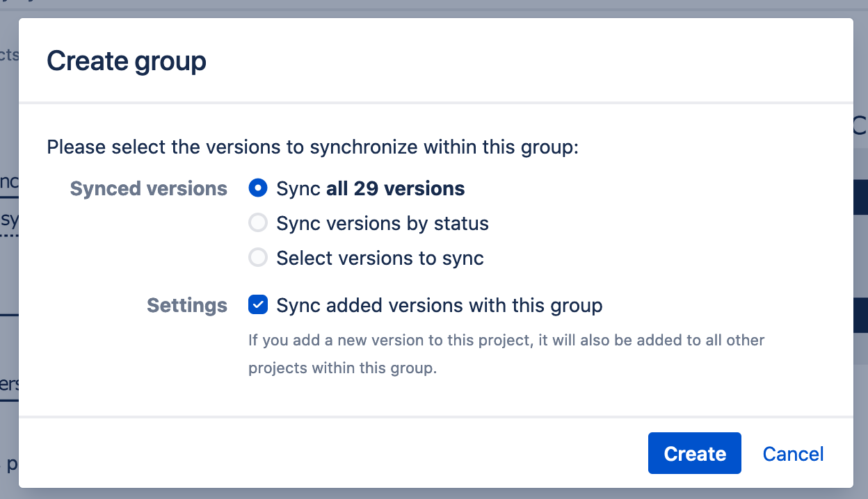
Task: Click the blue checked checkbox under Settings
Action: pyautogui.click(x=258, y=304)
